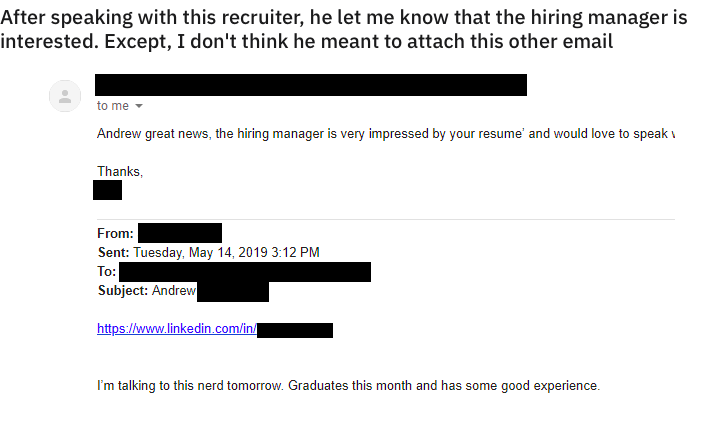The width and height of the screenshot is (712, 431).
Task: Click the 'Thanks,' sign-off text
Action: (120, 171)
